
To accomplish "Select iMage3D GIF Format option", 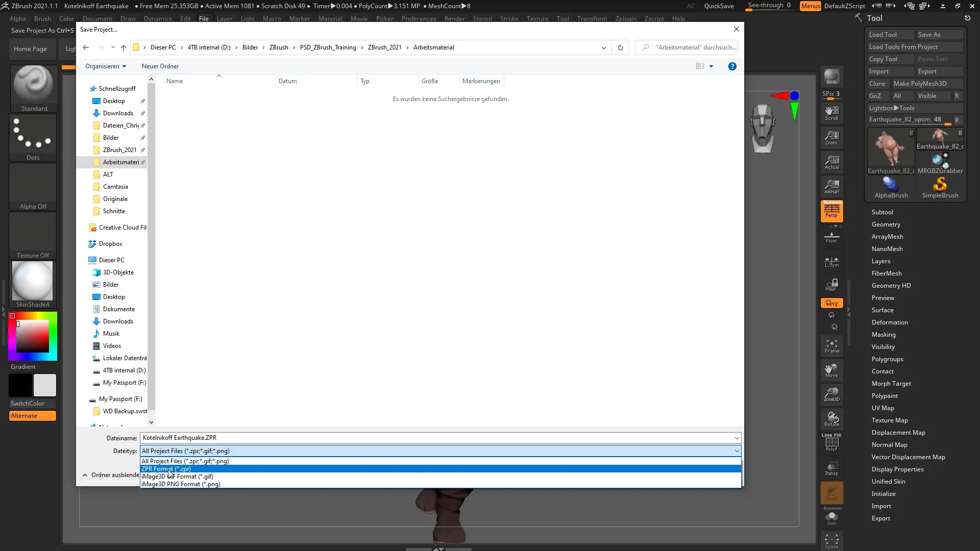I will [440, 477].
